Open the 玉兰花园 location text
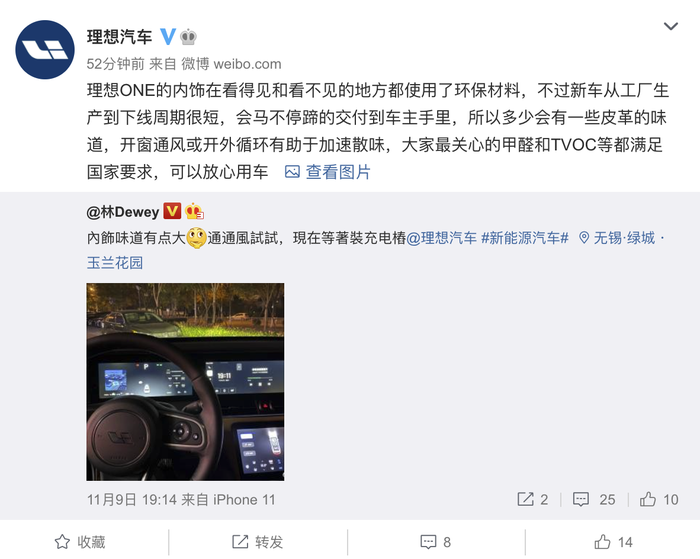Screen dimensions: 700x559 tap(115, 263)
